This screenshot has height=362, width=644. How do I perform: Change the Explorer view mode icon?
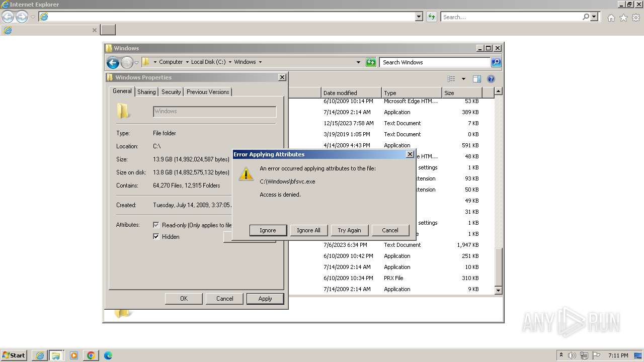pyautogui.click(x=451, y=79)
